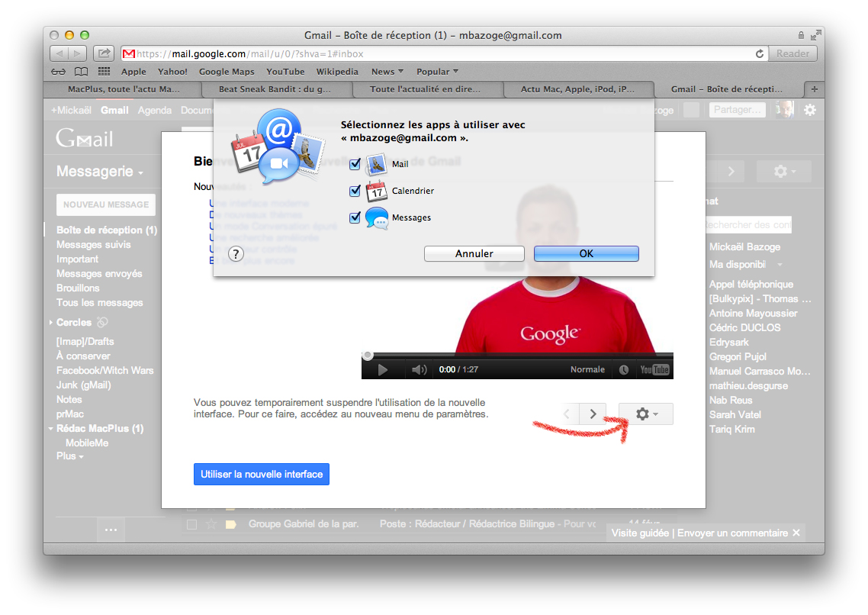Expand the Cercles section
This screenshot has width=868, height=615.
tap(51, 322)
